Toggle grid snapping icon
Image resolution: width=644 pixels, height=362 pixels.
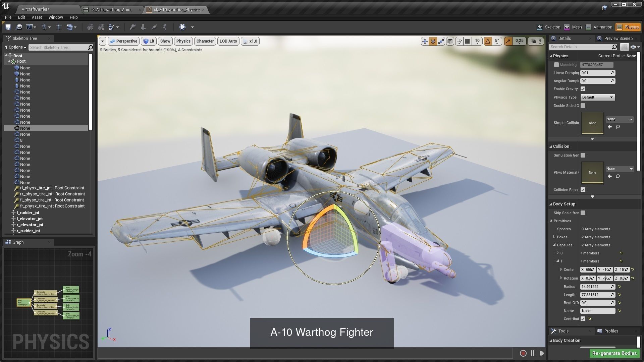pos(467,41)
